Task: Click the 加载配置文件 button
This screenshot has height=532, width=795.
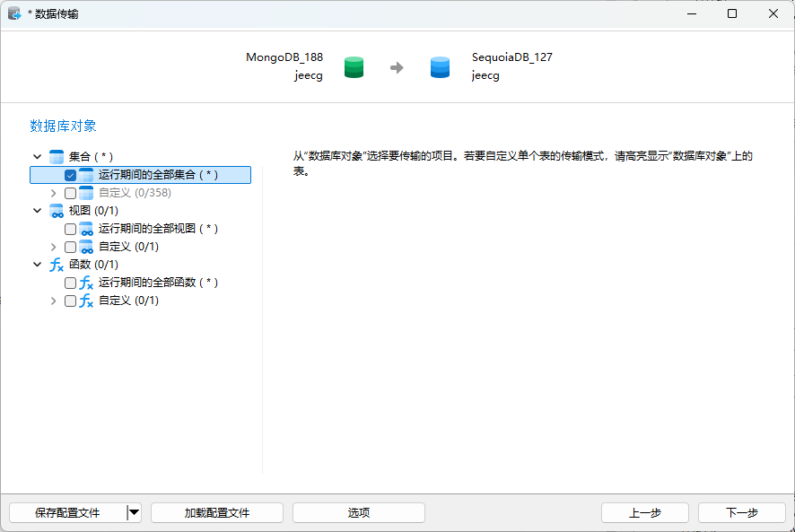Action: pos(216,513)
